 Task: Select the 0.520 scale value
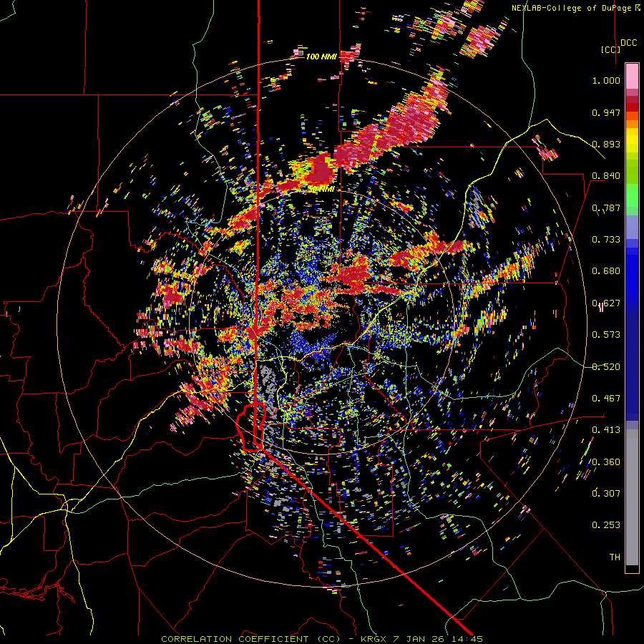pos(606,367)
